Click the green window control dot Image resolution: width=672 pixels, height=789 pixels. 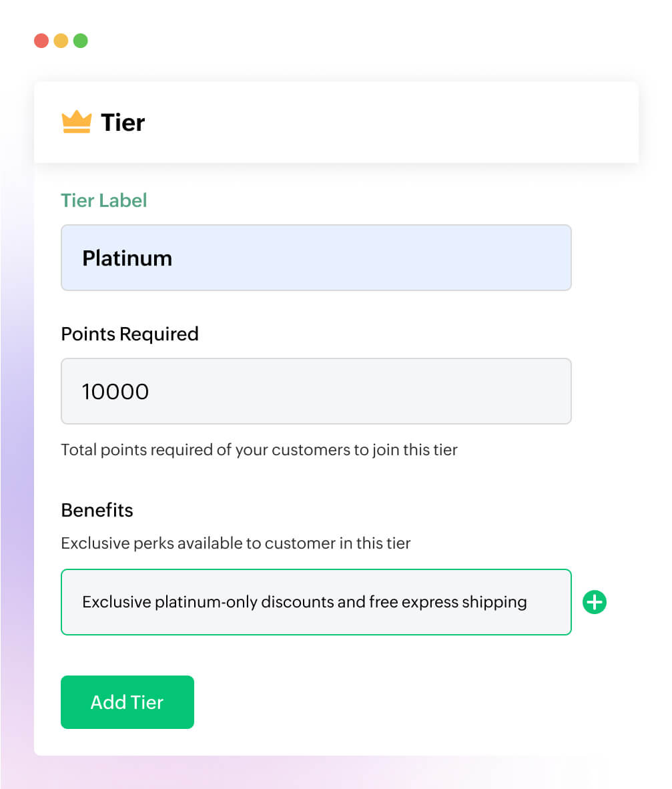(x=80, y=41)
